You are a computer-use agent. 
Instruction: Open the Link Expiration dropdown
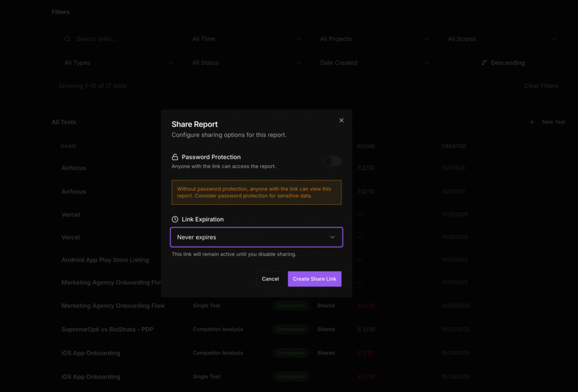pyautogui.click(x=256, y=237)
